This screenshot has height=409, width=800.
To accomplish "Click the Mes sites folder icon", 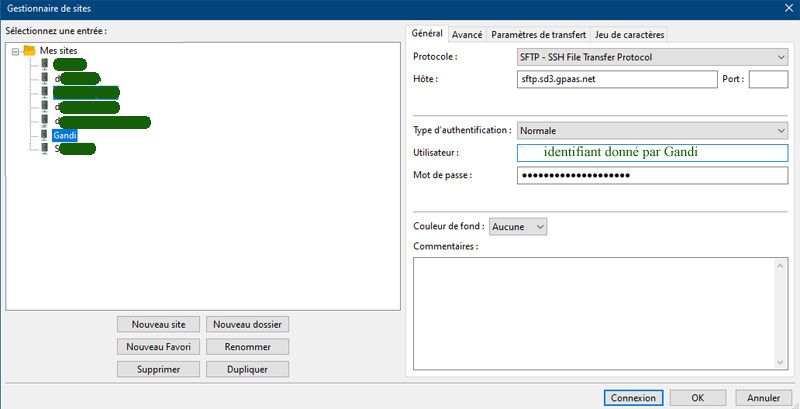I will [x=29, y=50].
